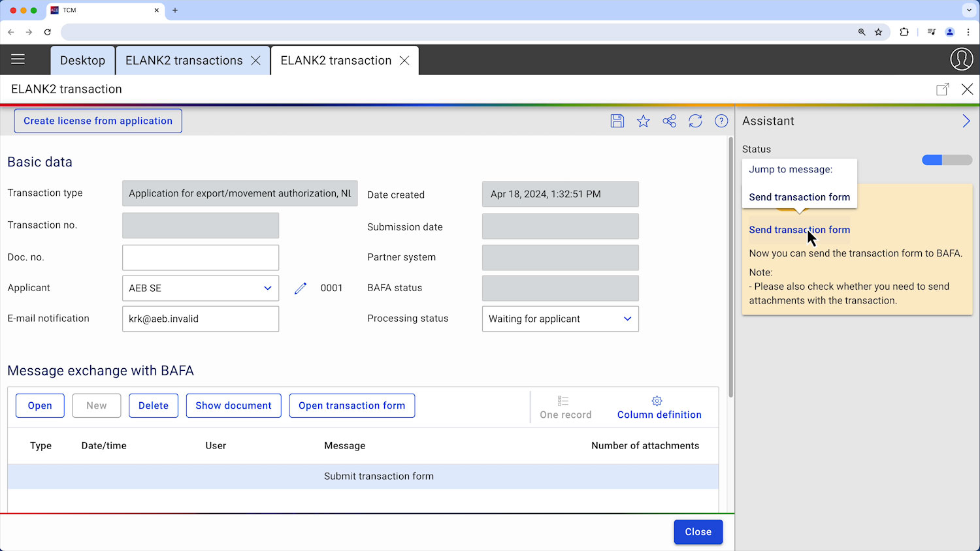Collapse the Assistant panel with the chevron
The height and width of the screenshot is (551, 980).
[966, 121]
